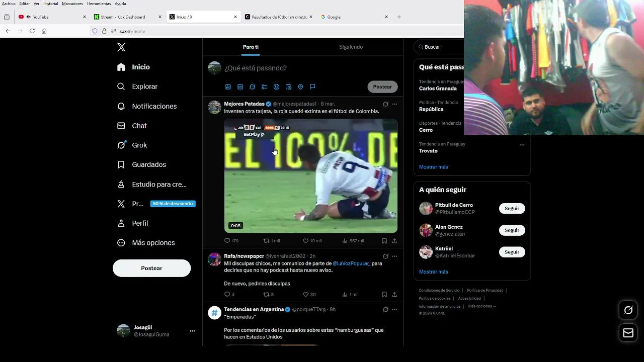Add GIF to new post
Viewport: 644px width, 362px height.
(x=240, y=87)
